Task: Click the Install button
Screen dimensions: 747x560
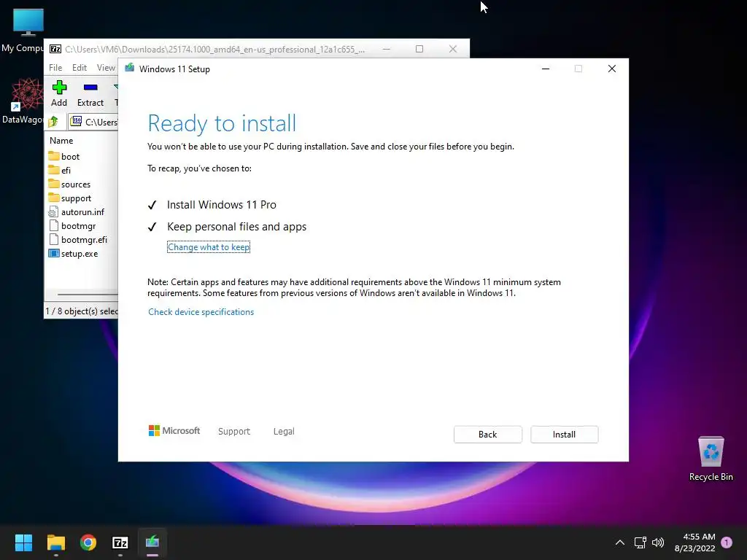Action: [x=564, y=435]
